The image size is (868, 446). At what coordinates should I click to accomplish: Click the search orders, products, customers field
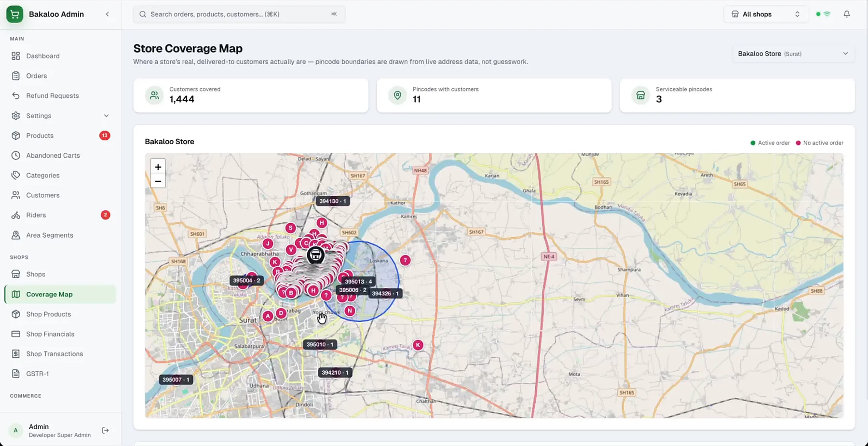click(x=239, y=14)
